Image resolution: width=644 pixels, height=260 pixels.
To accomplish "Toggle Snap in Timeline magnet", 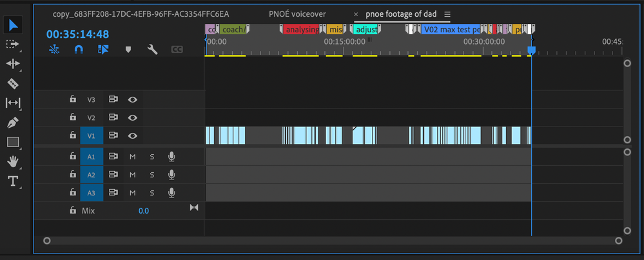I will coord(79,49).
